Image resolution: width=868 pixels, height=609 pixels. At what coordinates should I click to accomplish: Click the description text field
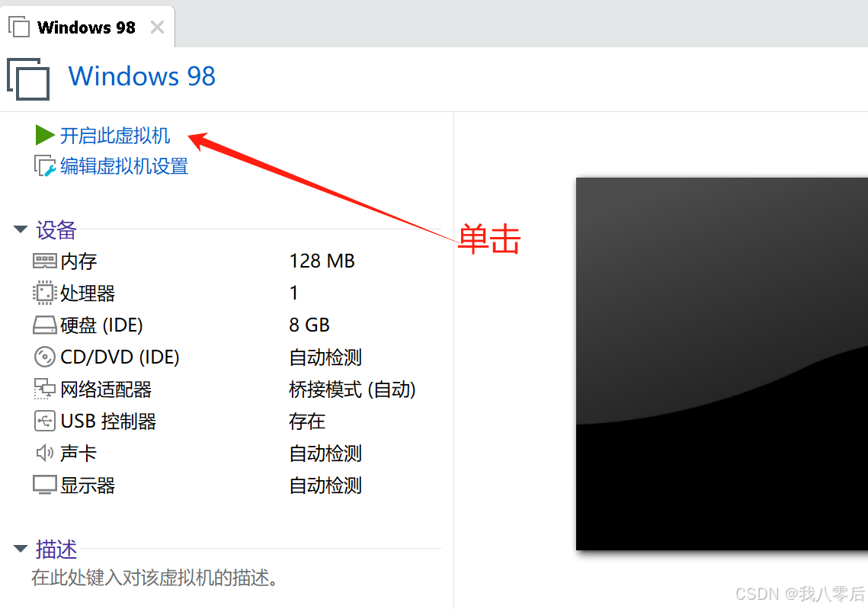[x=155, y=578]
